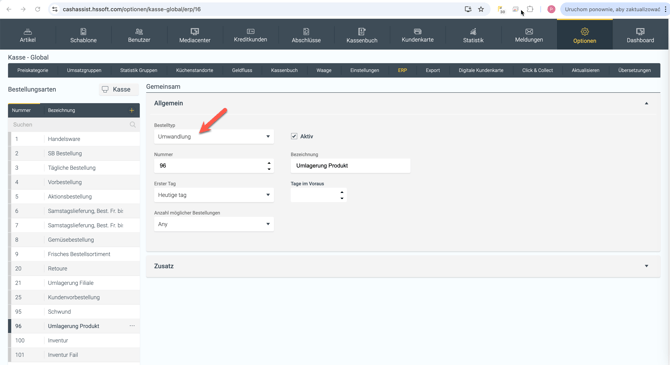This screenshot has height=365, width=670.
Task: Increase the Nummer value with stepper
Action: click(269, 163)
